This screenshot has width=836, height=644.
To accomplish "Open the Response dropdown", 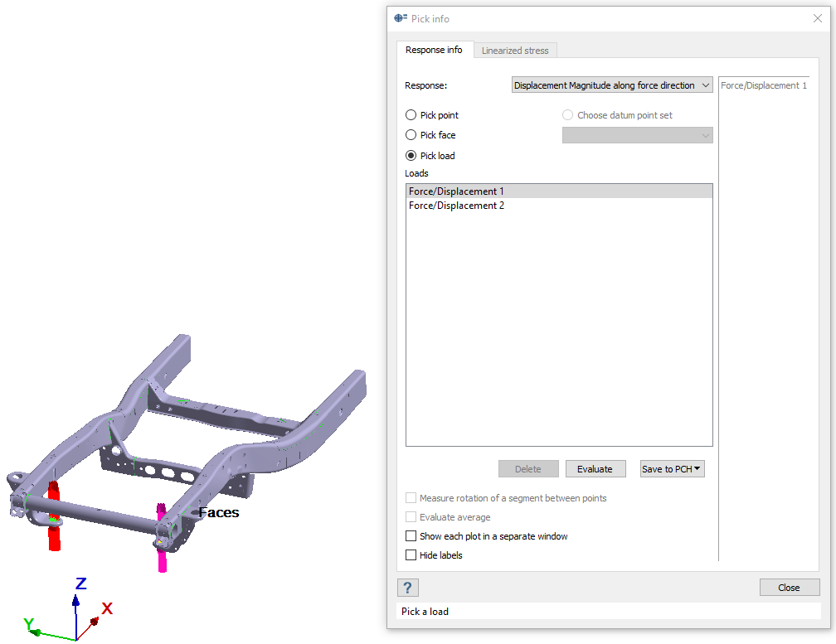I will pos(612,85).
